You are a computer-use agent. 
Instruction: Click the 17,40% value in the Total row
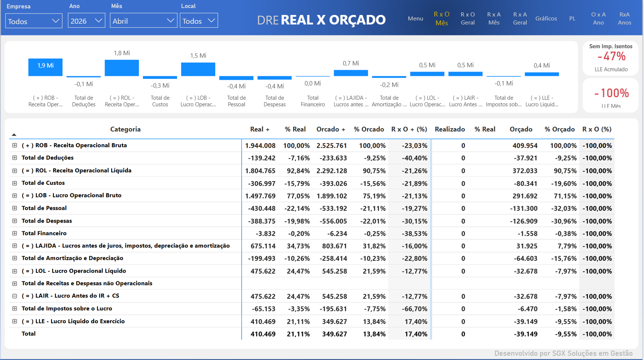pyautogui.click(x=416, y=334)
